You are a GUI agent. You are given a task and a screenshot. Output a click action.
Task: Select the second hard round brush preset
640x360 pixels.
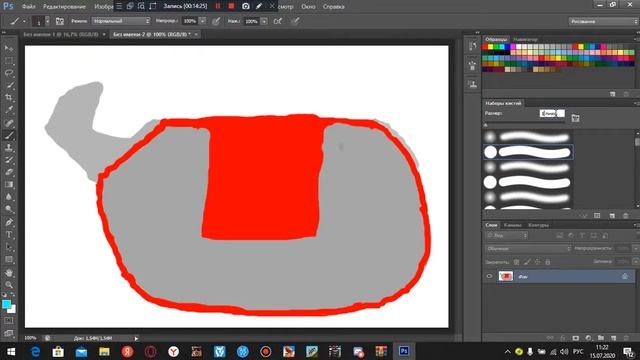point(529,182)
